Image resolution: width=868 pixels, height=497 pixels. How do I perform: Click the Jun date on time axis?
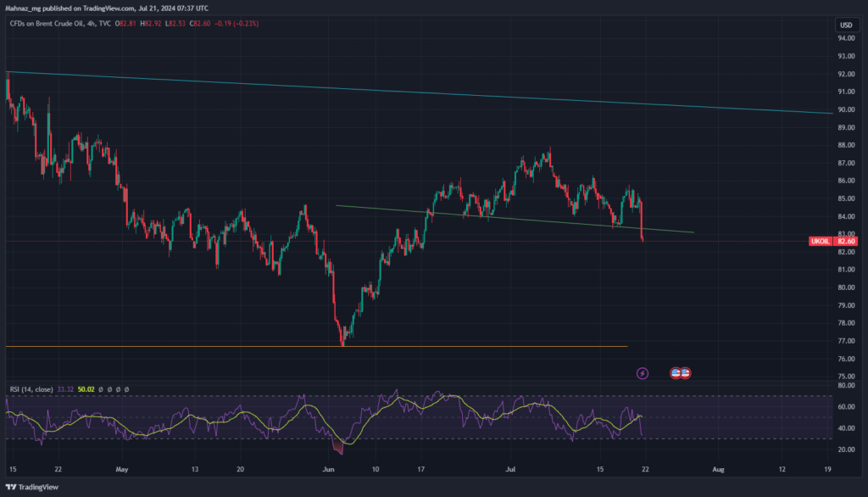(329, 469)
